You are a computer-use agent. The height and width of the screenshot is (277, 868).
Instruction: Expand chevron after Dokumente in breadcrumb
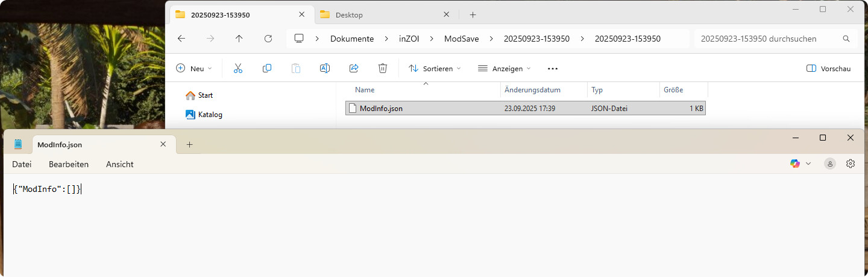386,39
